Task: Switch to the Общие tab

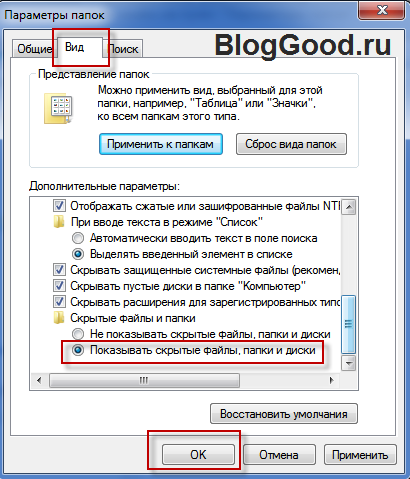Action: [x=34, y=49]
